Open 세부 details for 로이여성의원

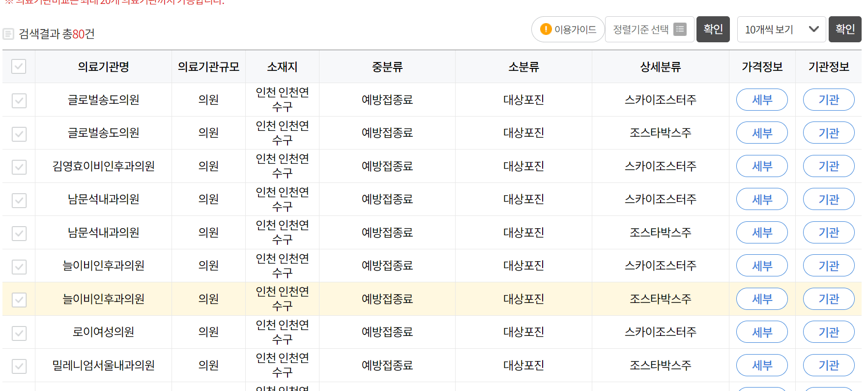pos(762,332)
